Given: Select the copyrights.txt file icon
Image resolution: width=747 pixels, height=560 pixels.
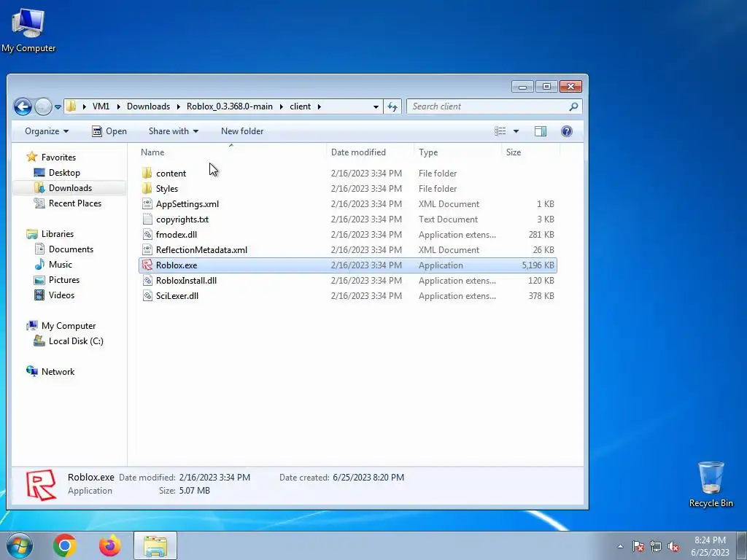Looking at the screenshot, I should (x=147, y=219).
